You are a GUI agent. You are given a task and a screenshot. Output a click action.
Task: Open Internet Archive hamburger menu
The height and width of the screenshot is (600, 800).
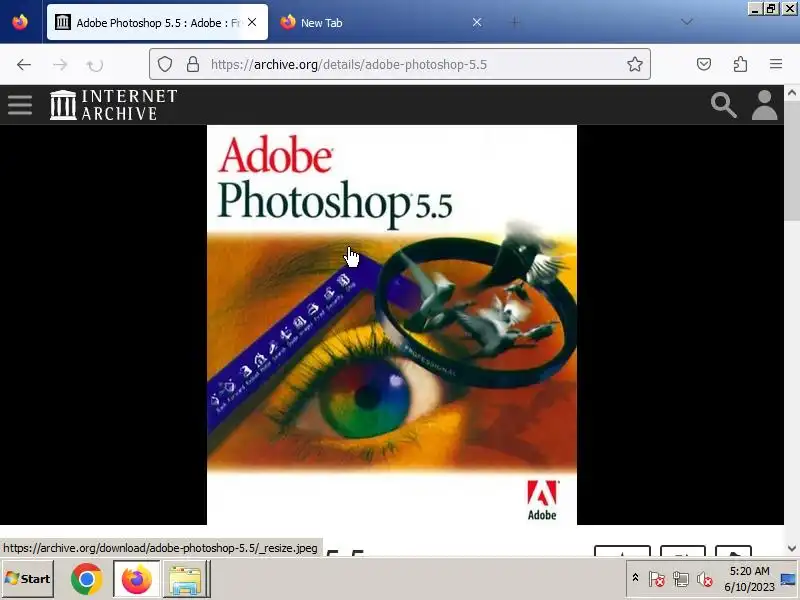pos(20,105)
